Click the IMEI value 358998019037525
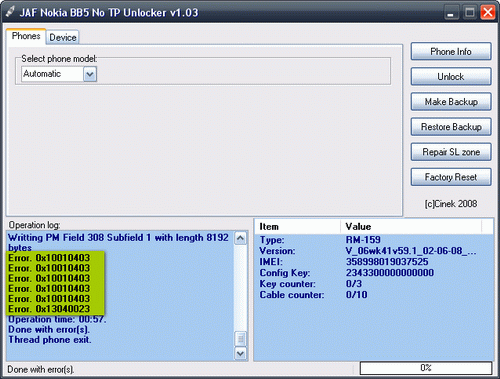Image resolution: width=500 pixels, height=379 pixels. pyautogui.click(x=387, y=262)
